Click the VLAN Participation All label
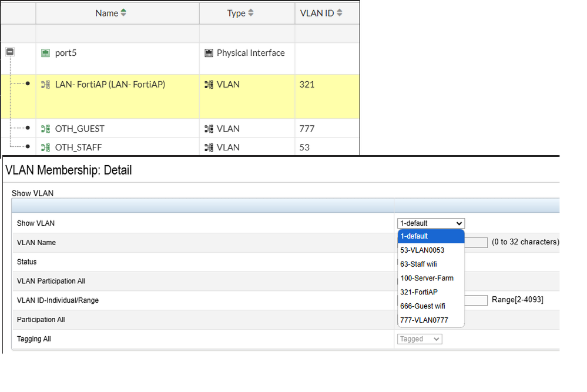The image size is (587, 392). click(51, 281)
